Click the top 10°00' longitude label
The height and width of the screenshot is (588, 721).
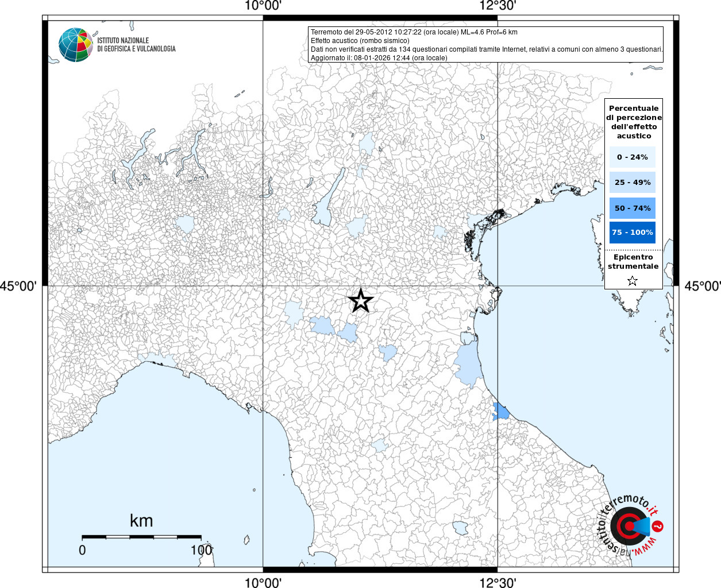pyautogui.click(x=263, y=6)
